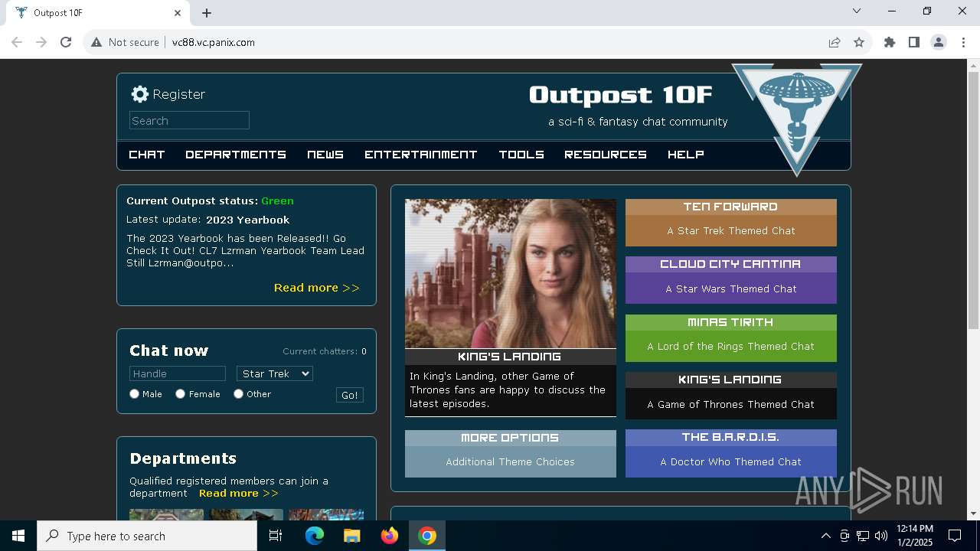The width and height of the screenshot is (980, 551).
Task: Show hidden tray icons chevron
Action: 825,536
